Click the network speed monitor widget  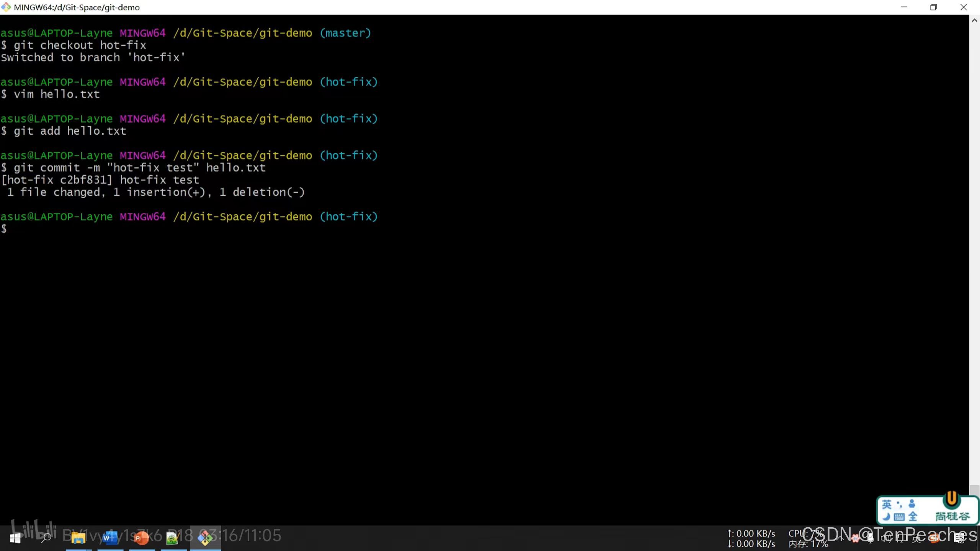point(751,538)
